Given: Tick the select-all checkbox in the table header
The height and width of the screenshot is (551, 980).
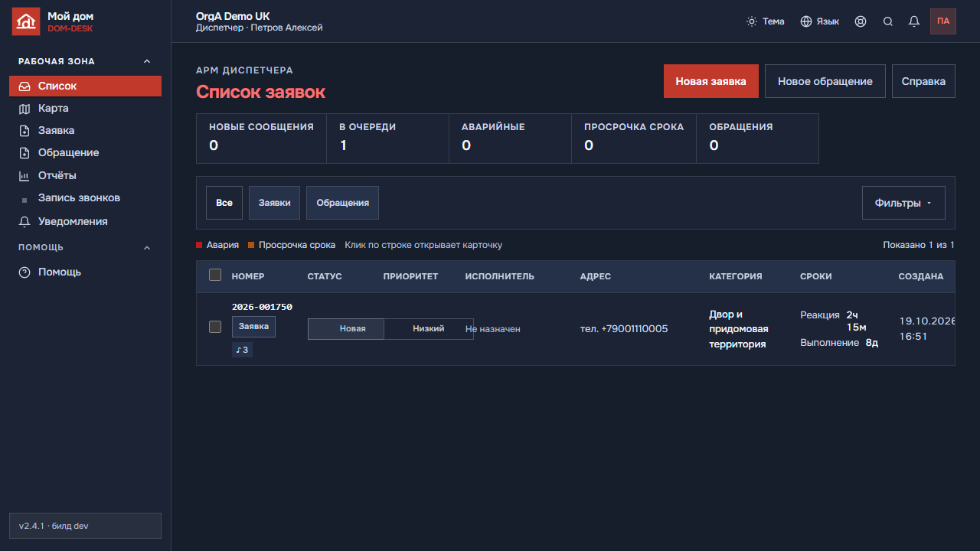Looking at the screenshot, I should pos(215,275).
